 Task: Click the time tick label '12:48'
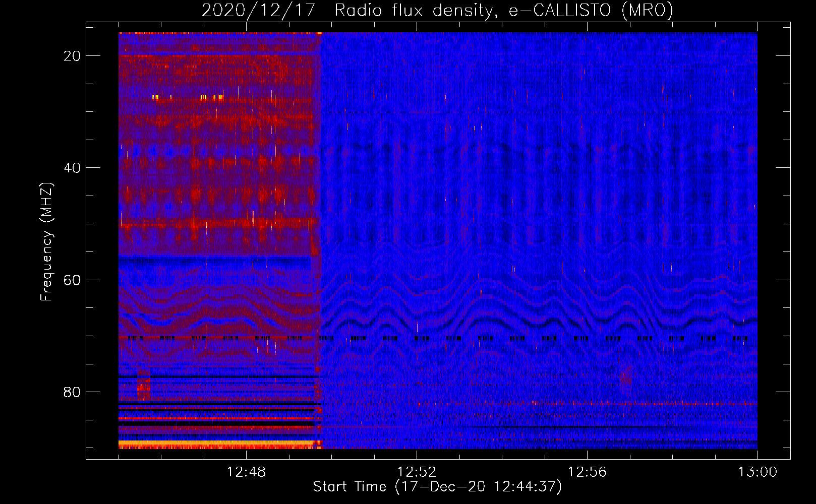[246, 472]
